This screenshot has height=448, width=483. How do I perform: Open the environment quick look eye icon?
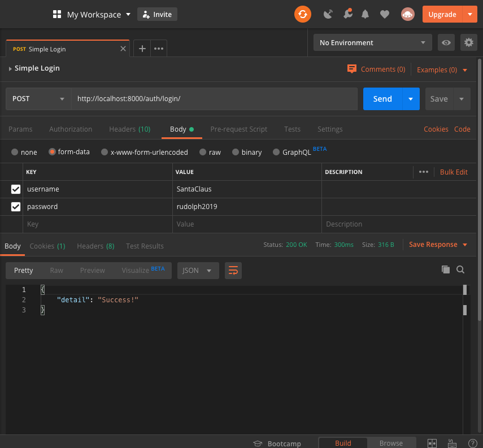tap(446, 42)
